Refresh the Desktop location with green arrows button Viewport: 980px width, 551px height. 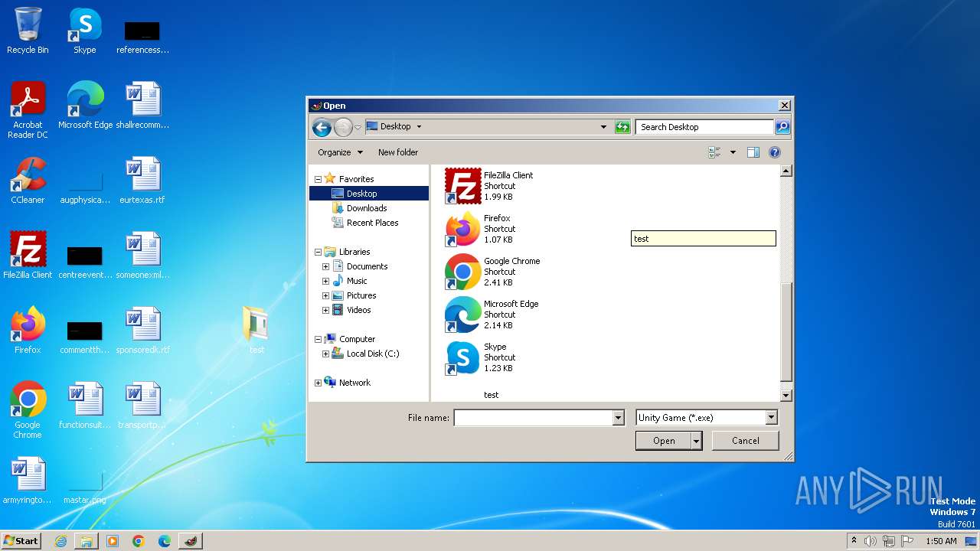click(622, 127)
